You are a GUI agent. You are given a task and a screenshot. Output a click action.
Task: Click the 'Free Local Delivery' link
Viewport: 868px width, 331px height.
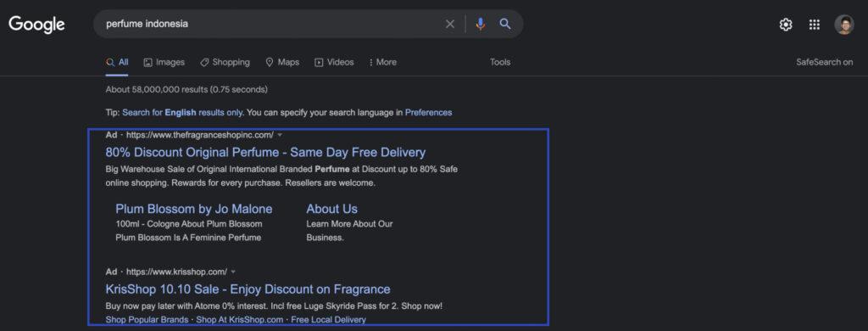(328, 320)
